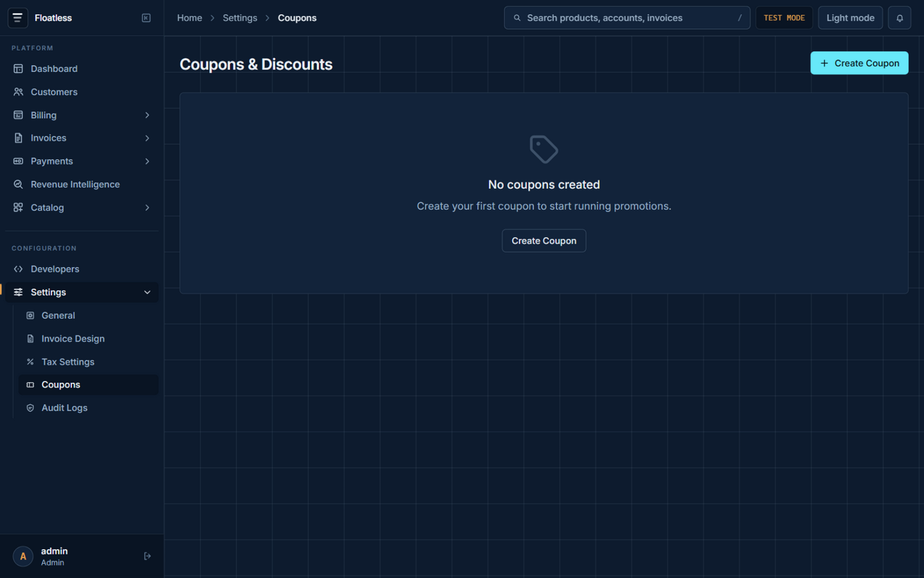This screenshot has height=578, width=924.
Task: Click the General settings icon
Action: coord(30,315)
